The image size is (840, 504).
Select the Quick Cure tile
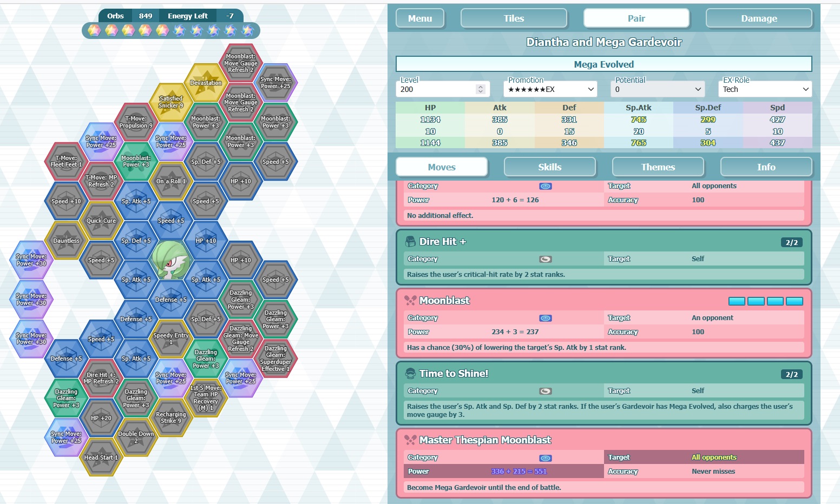click(x=101, y=221)
